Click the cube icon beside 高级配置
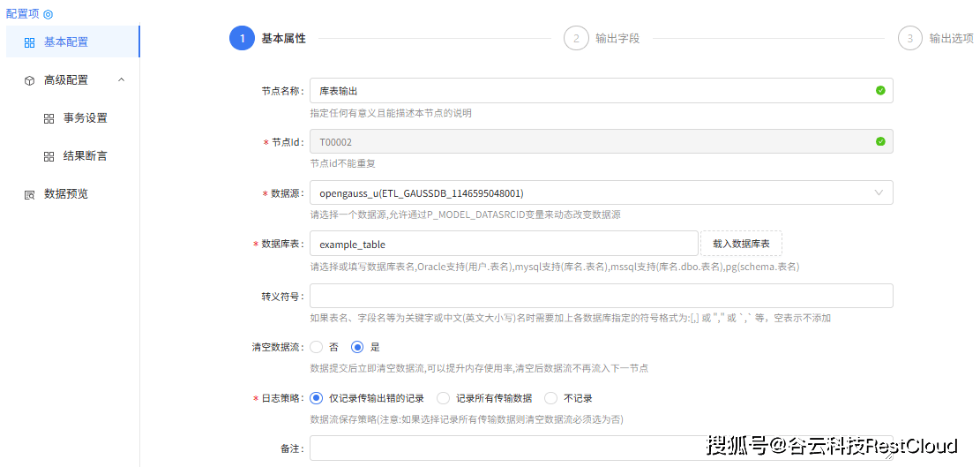Viewport: 980px width, 467px height. click(x=30, y=80)
